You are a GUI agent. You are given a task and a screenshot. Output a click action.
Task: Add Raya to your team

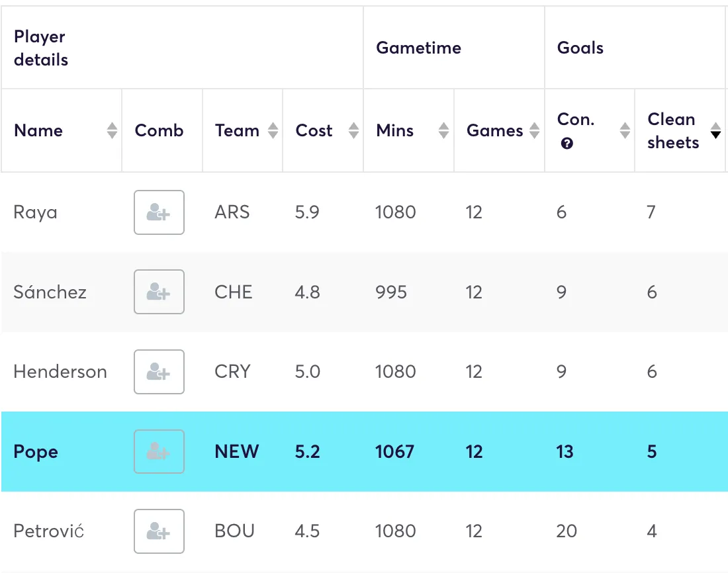point(159,212)
